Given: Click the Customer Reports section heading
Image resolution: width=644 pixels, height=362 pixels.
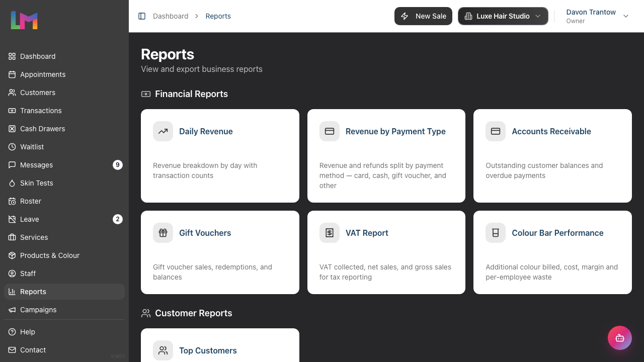Looking at the screenshot, I should (x=194, y=313).
